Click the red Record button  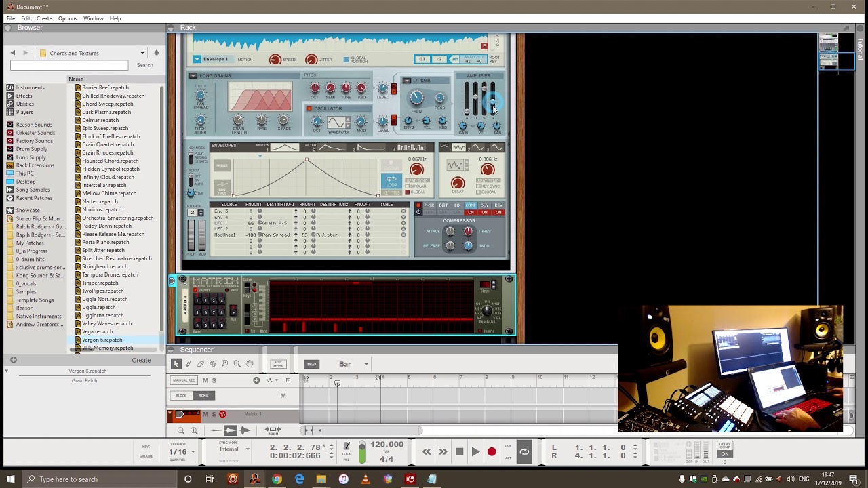492,452
